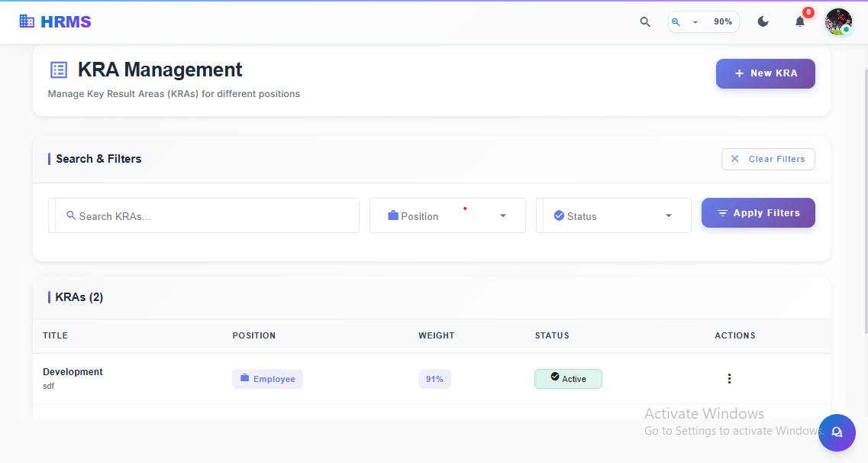The width and height of the screenshot is (868, 463).
Task: Click the Apply Filters button
Action: pyautogui.click(x=758, y=212)
